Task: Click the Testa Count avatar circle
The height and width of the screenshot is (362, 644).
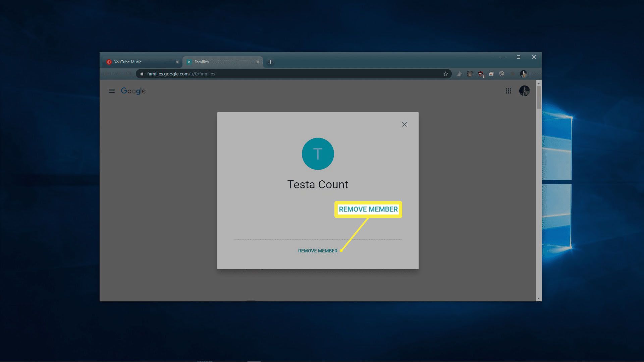Action: click(x=318, y=154)
